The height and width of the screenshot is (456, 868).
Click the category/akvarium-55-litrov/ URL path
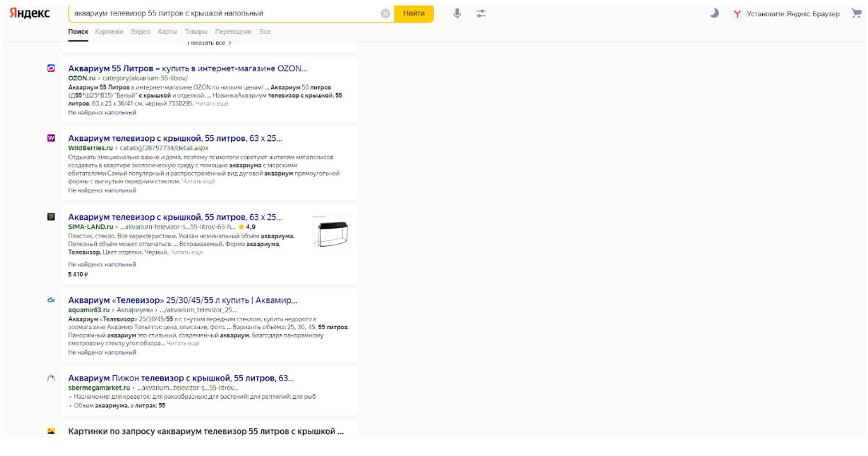tap(146, 78)
